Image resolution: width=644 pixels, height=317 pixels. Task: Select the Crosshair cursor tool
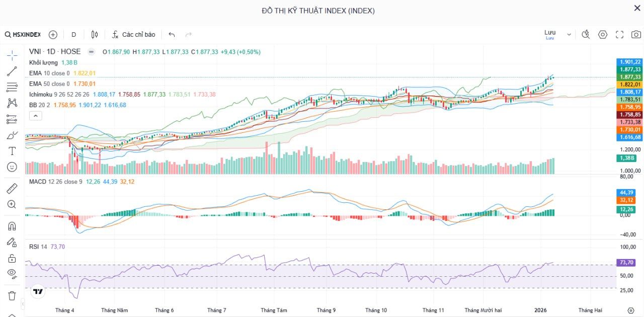[x=11, y=55]
